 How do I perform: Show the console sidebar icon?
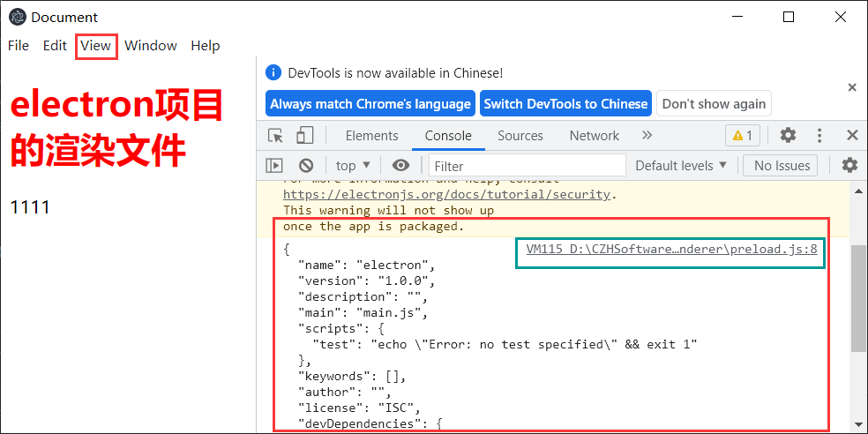274,165
